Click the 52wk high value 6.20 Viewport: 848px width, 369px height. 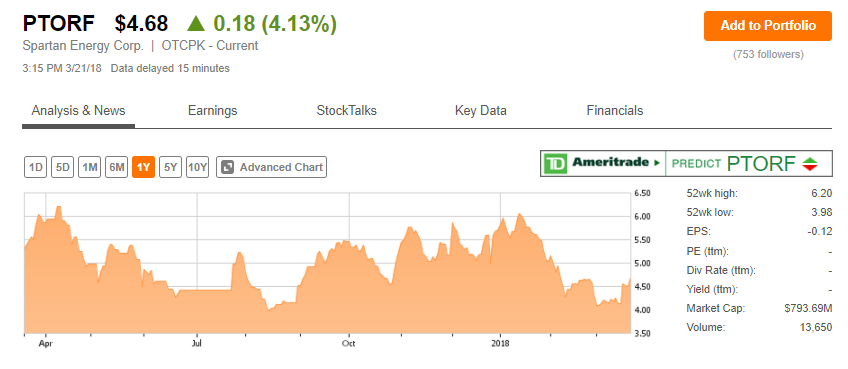pos(823,193)
